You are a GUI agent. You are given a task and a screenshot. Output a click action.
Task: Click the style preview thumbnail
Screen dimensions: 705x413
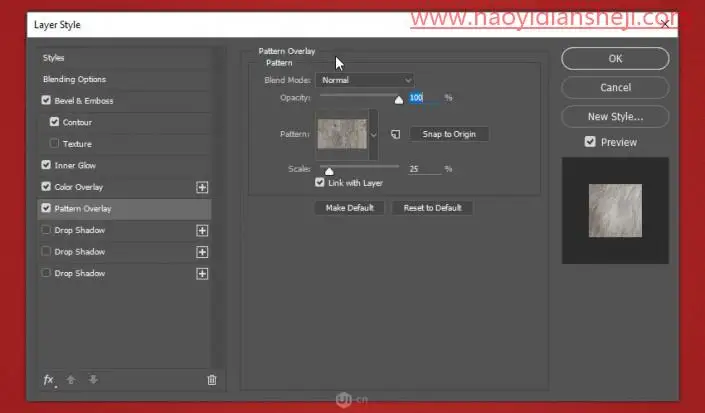(x=615, y=210)
